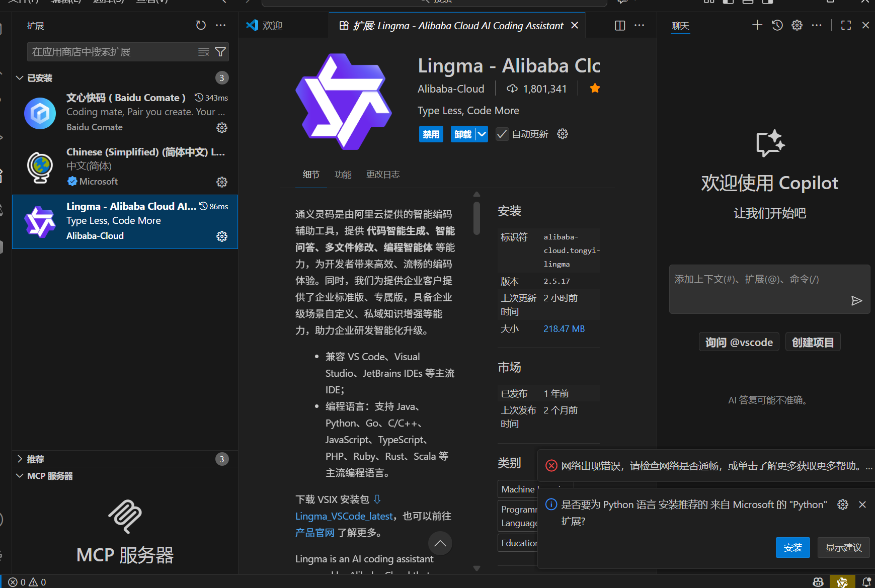Image resolution: width=875 pixels, height=588 pixels.
Task: Toggle 自动更新 checkbox
Action: click(502, 134)
